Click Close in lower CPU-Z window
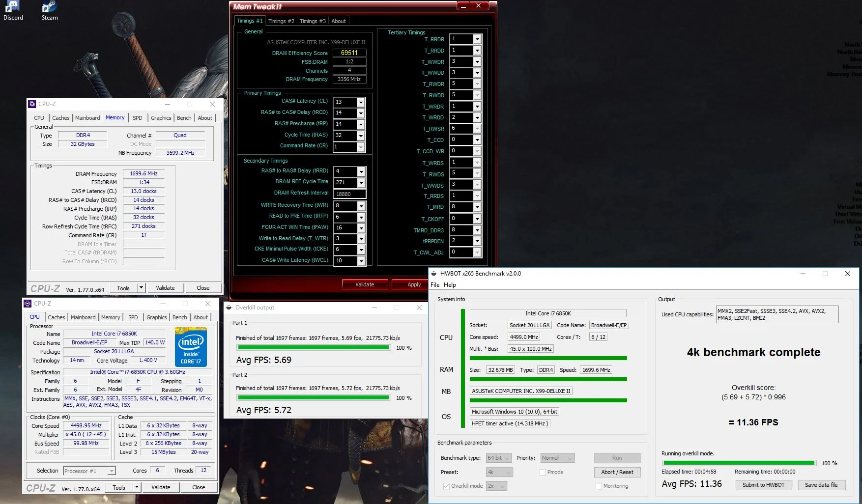The height and width of the screenshot is (504, 862). [x=199, y=487]
